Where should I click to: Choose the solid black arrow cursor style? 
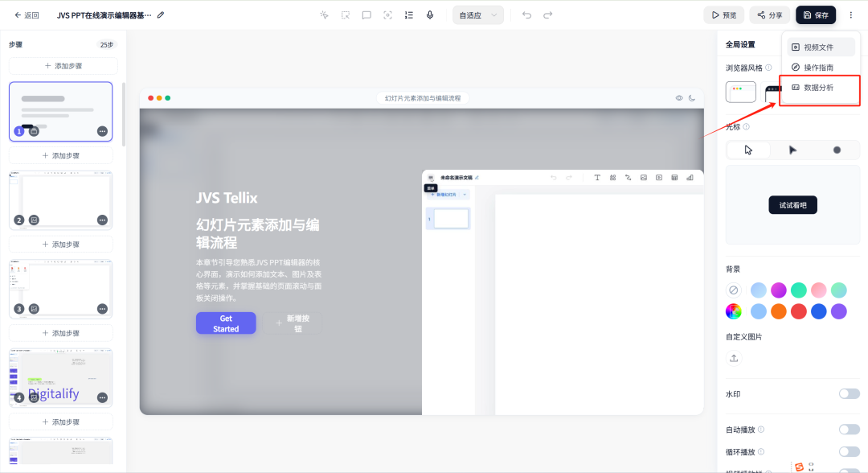pyautogui.click(x=792, y=150)
